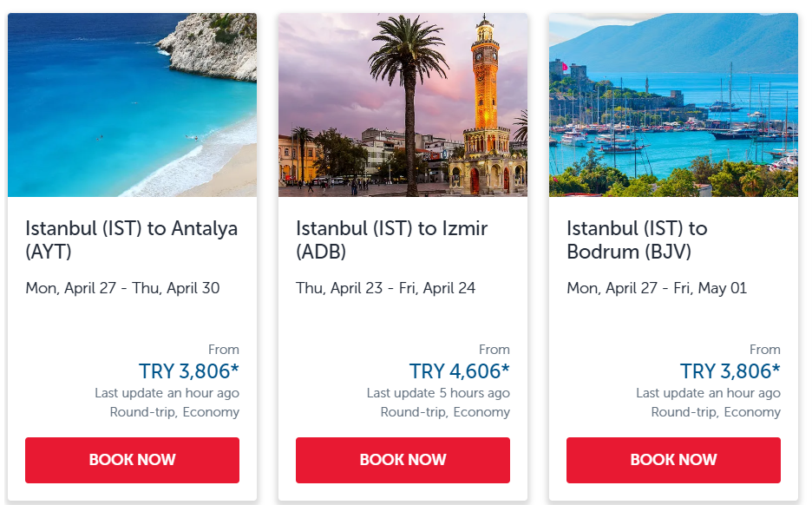Click the Izmir clock tower photo
This screenshot has height=505, width=812.
tap(403, 105)
